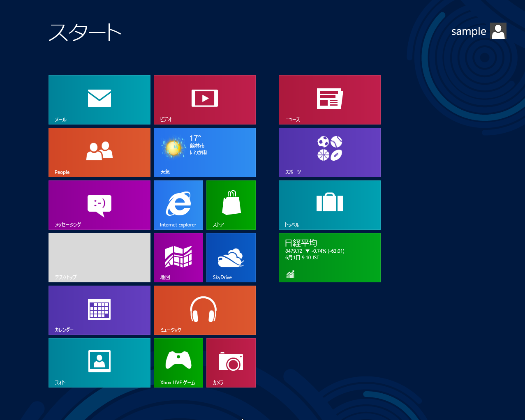This screenshot has width=525, height=420.
Task: Open the カレンダー (Calendar) tile
Action: 99,310
